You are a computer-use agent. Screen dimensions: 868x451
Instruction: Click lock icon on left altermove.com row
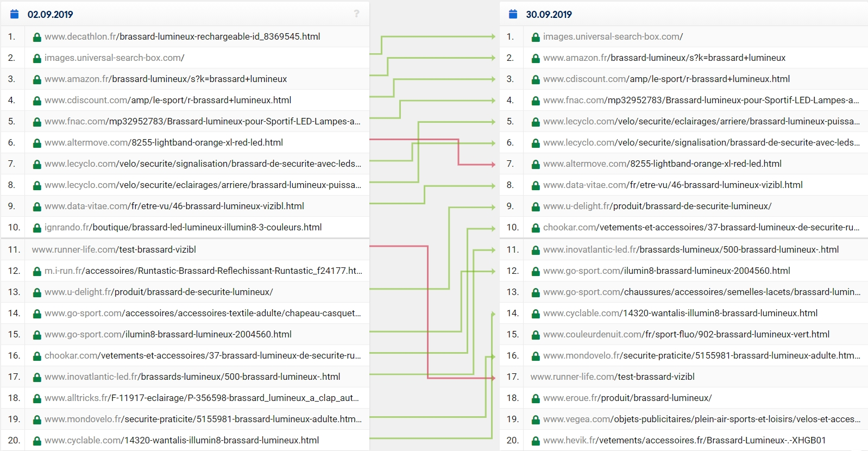pos(37,143)
